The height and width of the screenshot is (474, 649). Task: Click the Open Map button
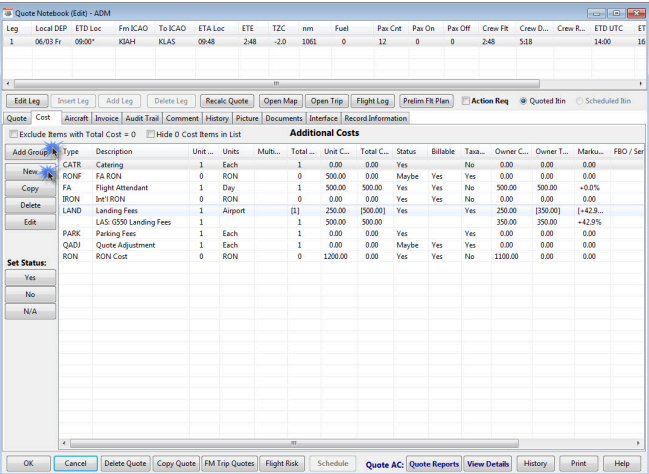[x=281, y=101]
